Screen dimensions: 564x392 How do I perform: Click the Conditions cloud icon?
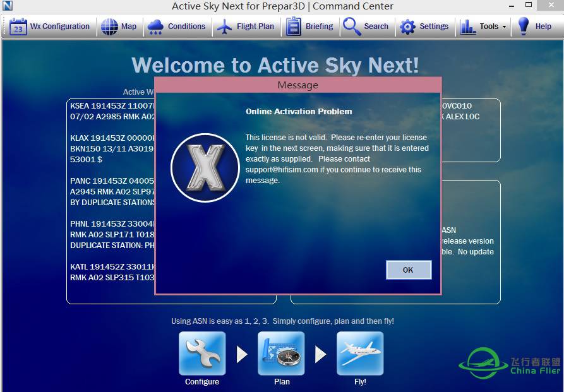pyautogui.click(x=155, y=27)
